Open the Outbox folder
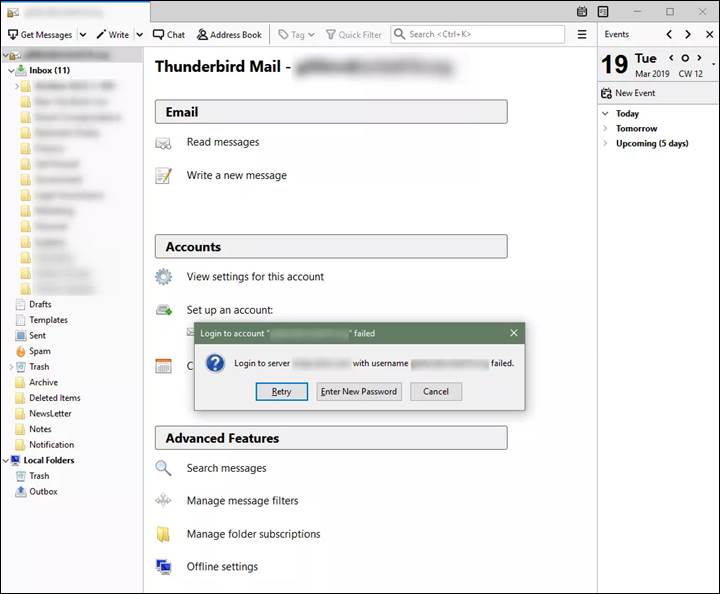The width and height of the screenshot is (720, 594). pyautogui.click(x=43, y=492)
